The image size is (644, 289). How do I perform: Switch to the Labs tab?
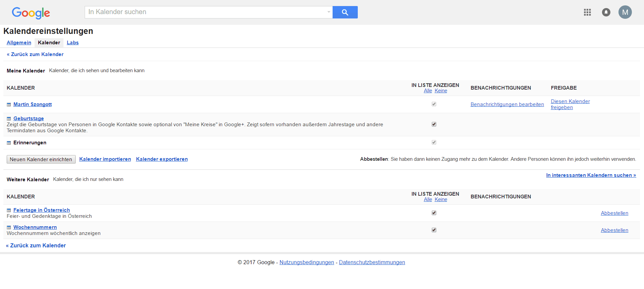[73, 43]
